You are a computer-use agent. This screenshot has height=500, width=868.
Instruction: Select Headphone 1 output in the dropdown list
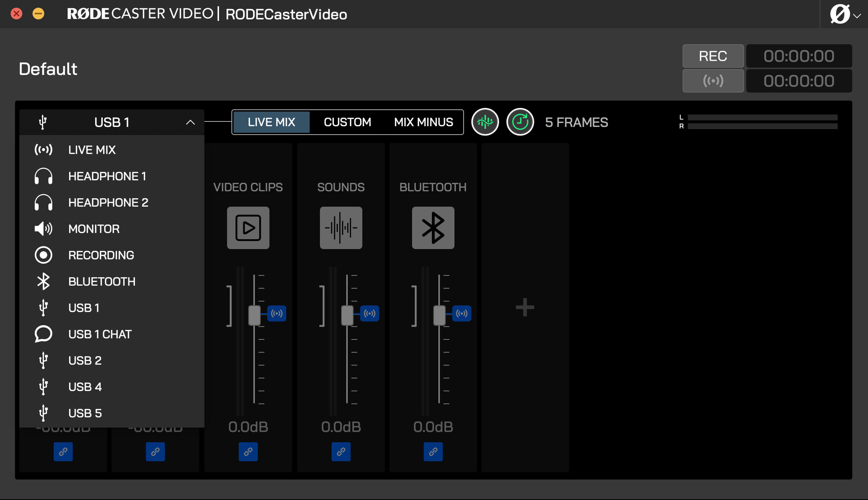click(x=107, y=176)
